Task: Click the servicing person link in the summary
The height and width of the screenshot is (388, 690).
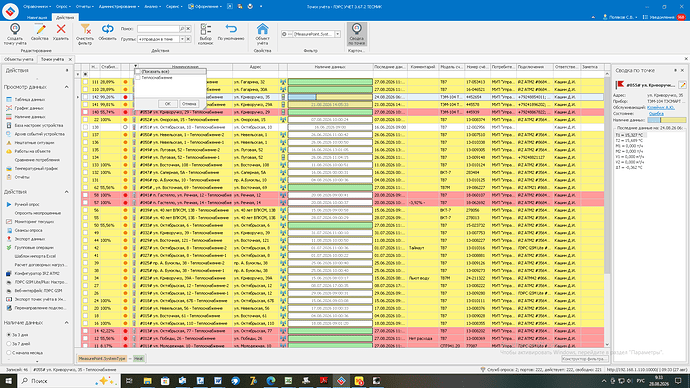Action: [661, 107]
